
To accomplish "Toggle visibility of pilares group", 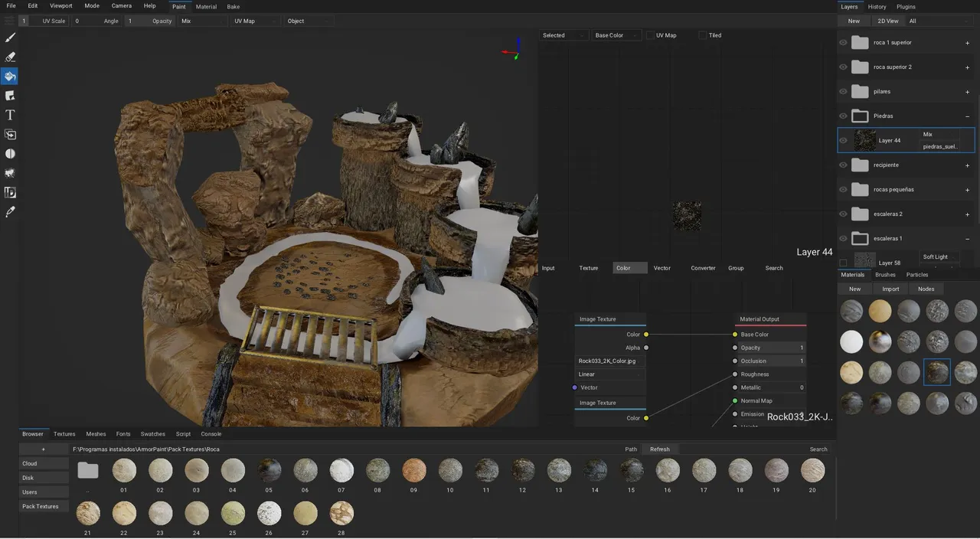I will tap(843, 92).
